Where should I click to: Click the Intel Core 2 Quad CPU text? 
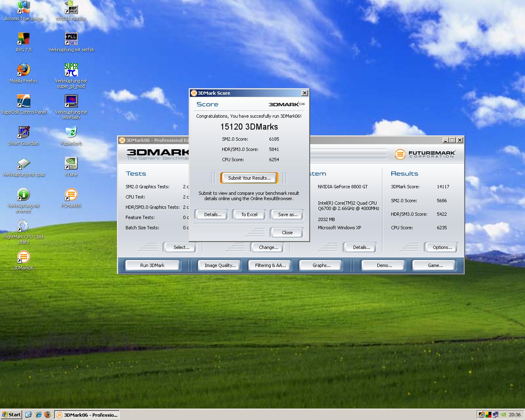349,205
